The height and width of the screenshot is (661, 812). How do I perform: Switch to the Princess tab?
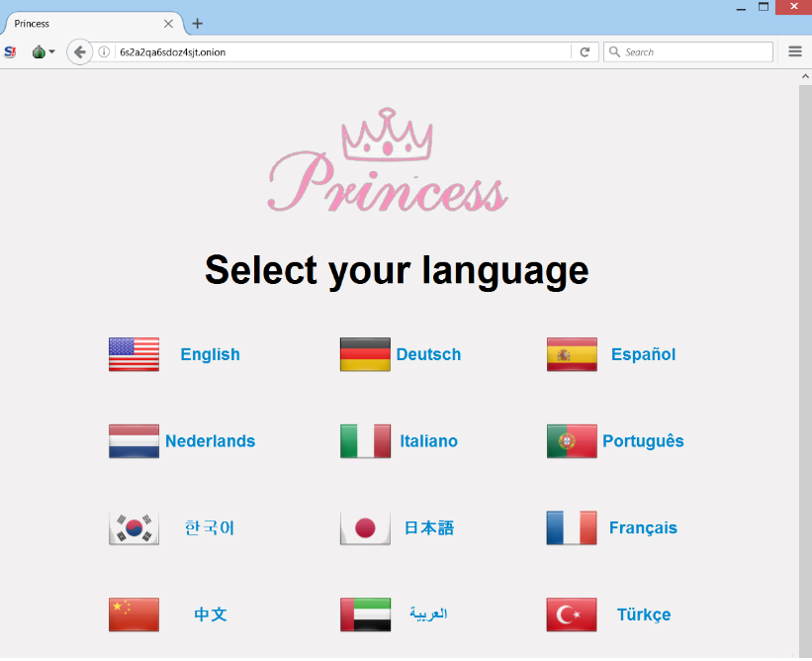click(x=93, y=24)
